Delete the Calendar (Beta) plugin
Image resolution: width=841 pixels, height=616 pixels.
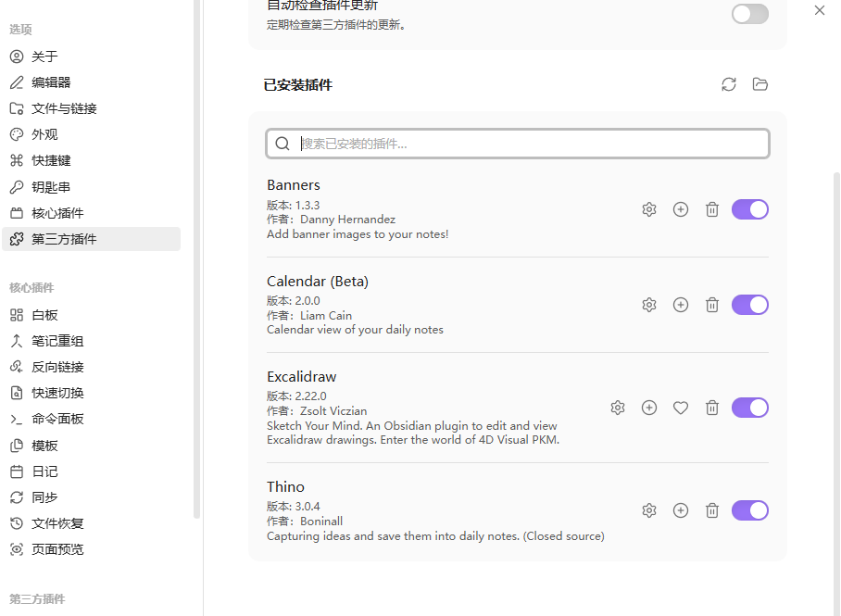[x=711, y=305]
